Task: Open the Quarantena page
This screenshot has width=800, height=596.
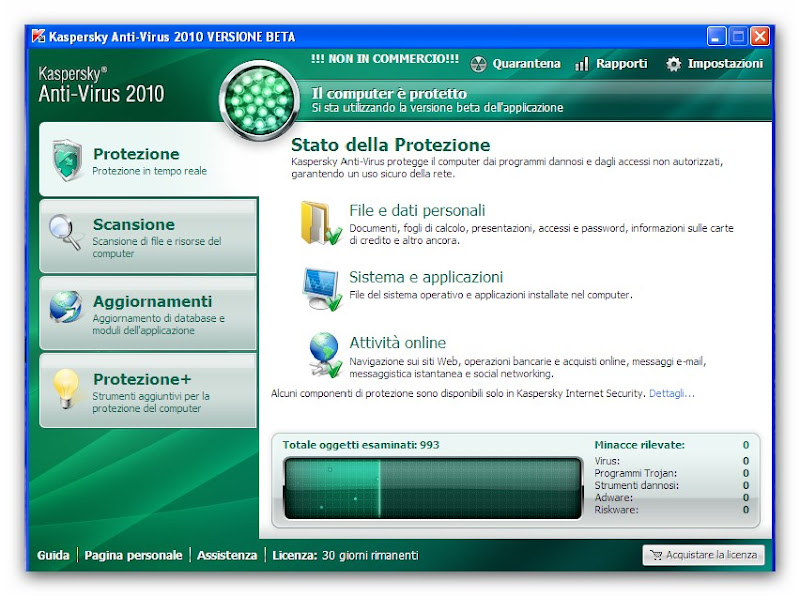Action: point(515,64)
